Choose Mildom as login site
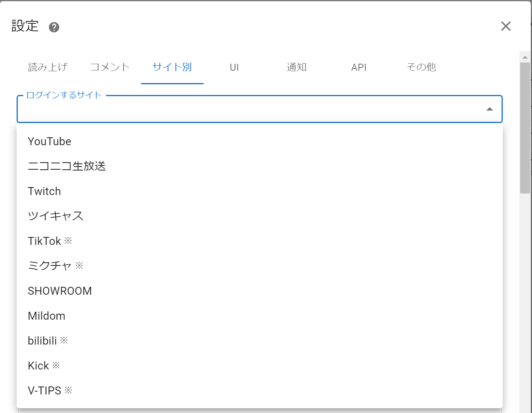This screenshot has width=532, height=413. 47,316
